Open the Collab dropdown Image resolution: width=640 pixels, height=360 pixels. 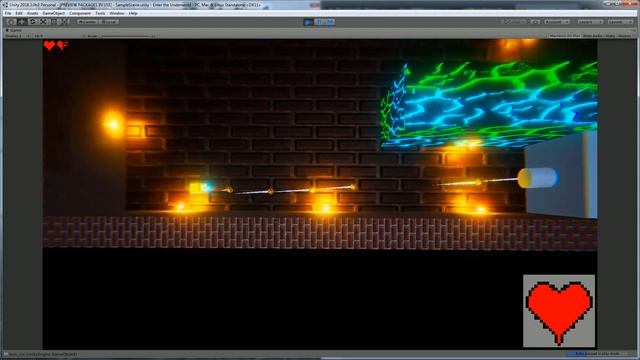coord(513,22)
